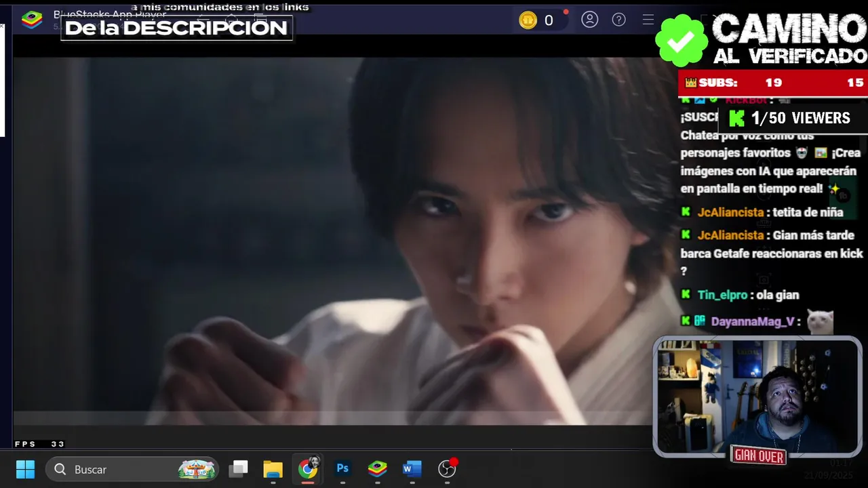The height and width of the screenshot is (488, 868).
Task: Click the cat emote in DayannaMag_V's message
Action: (820, 321)
